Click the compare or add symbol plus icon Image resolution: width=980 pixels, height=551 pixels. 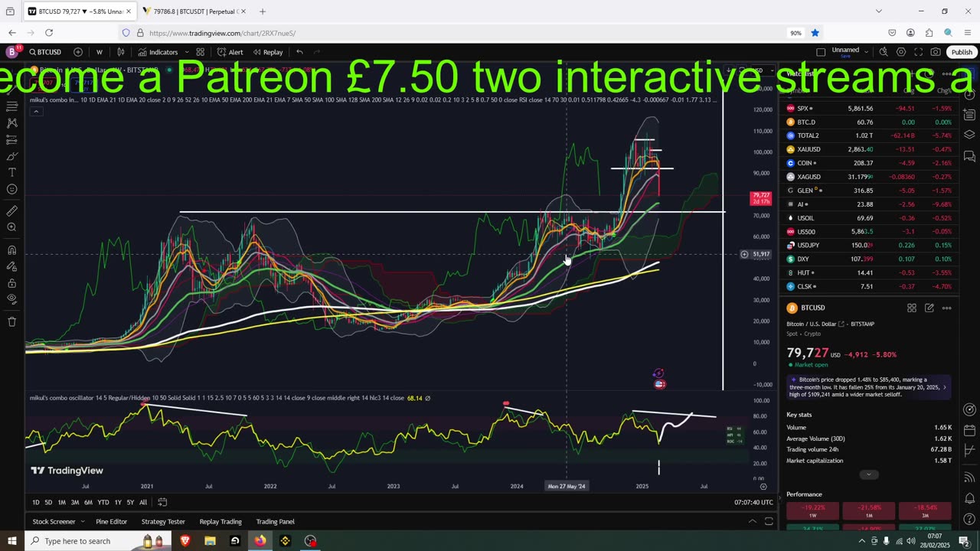tap(78, 52)
